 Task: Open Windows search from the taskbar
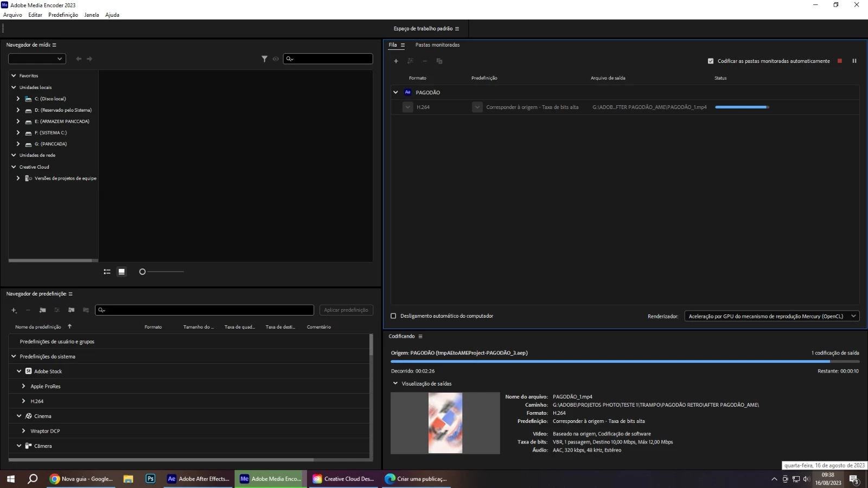(33, 479)
